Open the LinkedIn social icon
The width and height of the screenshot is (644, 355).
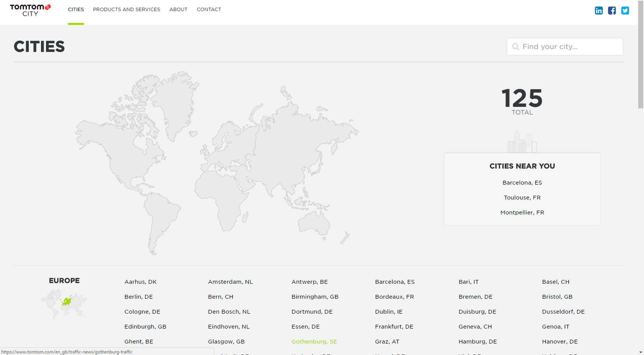599,10
